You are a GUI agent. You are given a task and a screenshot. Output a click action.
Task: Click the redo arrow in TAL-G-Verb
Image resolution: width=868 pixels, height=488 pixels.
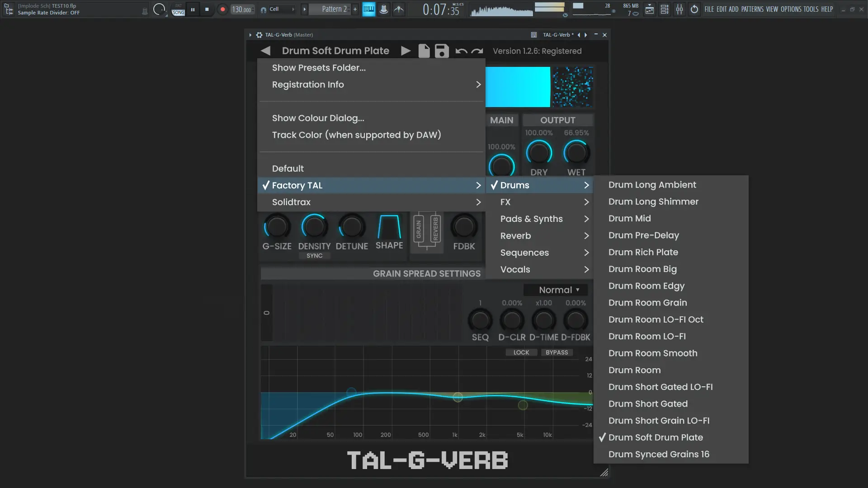click(x=477, y=51)
